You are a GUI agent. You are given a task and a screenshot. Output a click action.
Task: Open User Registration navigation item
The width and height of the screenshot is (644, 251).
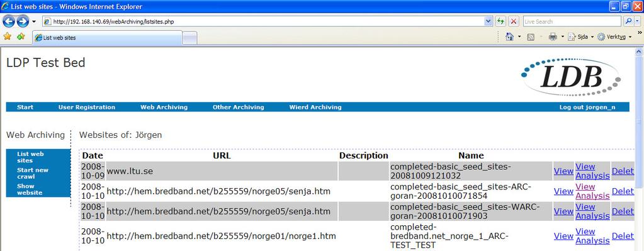click(x=87, y=107)
